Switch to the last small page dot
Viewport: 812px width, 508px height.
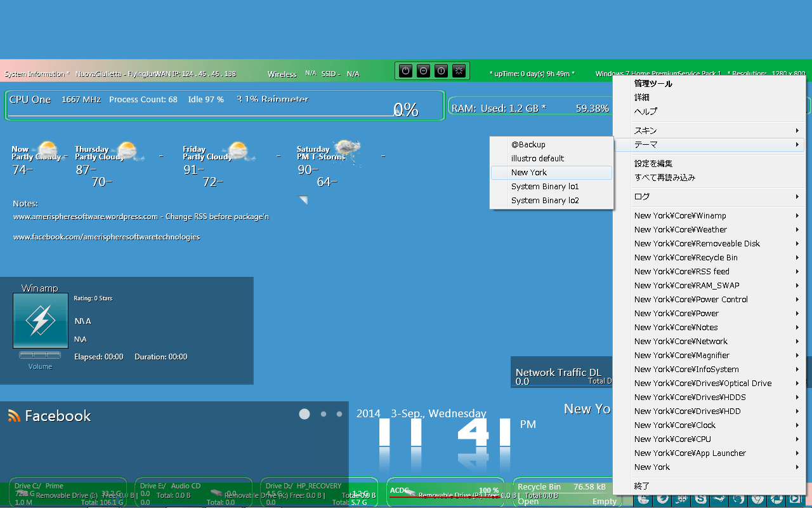tap(339, 414)
